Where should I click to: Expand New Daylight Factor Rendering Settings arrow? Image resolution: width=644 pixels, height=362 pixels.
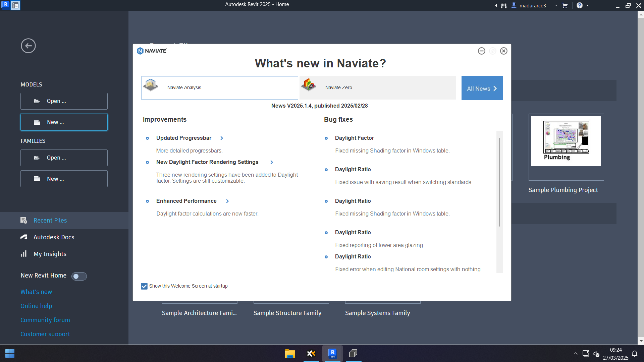pos(272,162)
